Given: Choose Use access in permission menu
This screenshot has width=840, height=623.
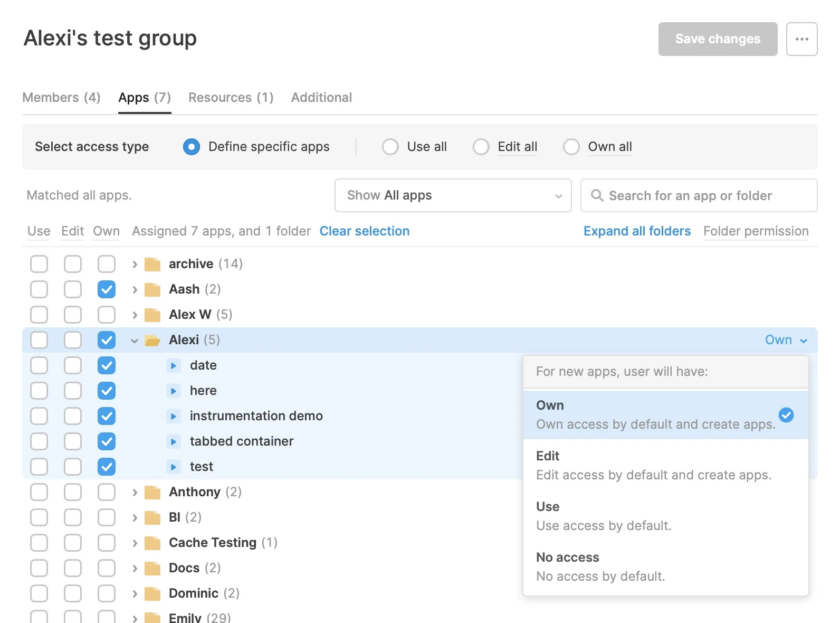Looking at the screenshot, I should [x=666, y=516].
